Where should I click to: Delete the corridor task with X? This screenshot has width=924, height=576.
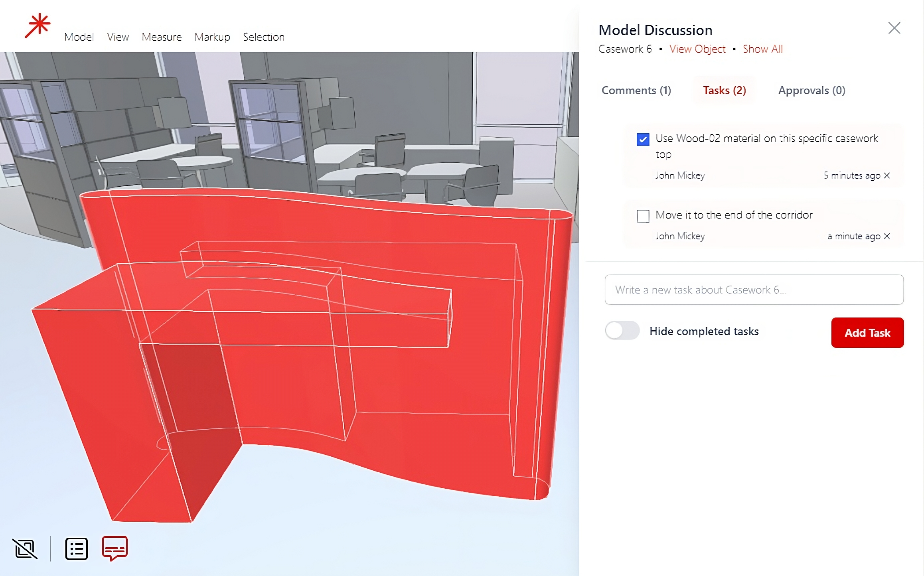point(887,236)
